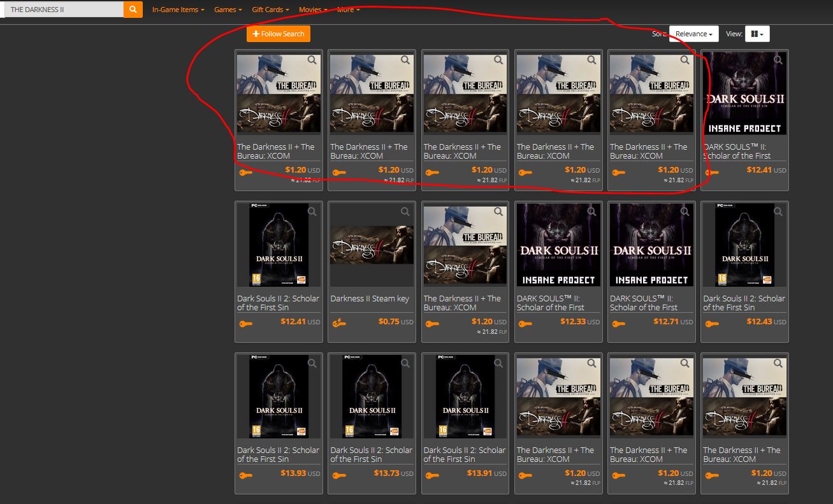The height and width of the screenshot is (504, 833).
Task: Click the $12.33 USD price
Action: pyautogui.click(x=580, y=322)
